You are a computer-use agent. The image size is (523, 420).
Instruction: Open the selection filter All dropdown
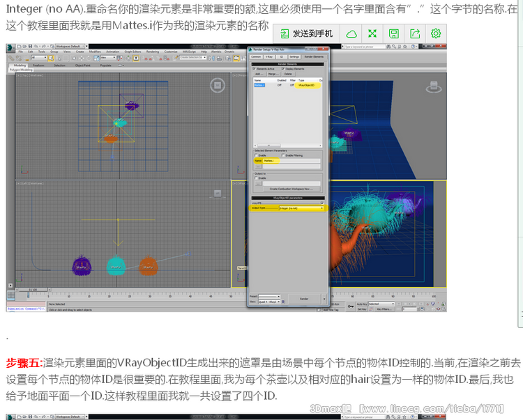click(x=38, y=58)
